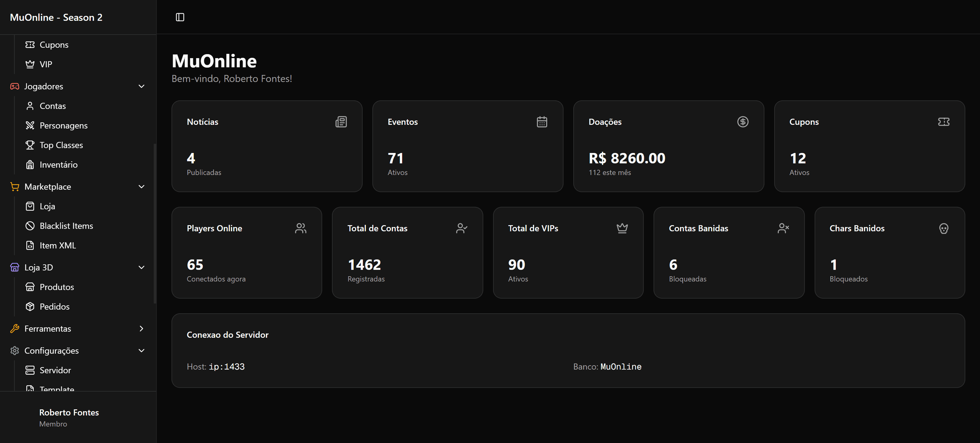Click the Marketplace shopping cart icon
The width and height of the screenshot is (980, 443).
[x=14, y=187]
